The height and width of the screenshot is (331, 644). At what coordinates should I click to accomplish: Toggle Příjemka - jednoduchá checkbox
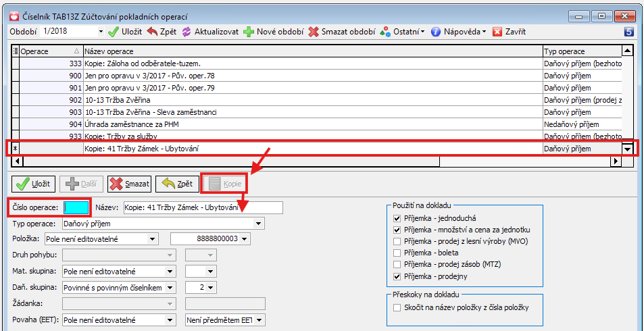coord(397,219)
